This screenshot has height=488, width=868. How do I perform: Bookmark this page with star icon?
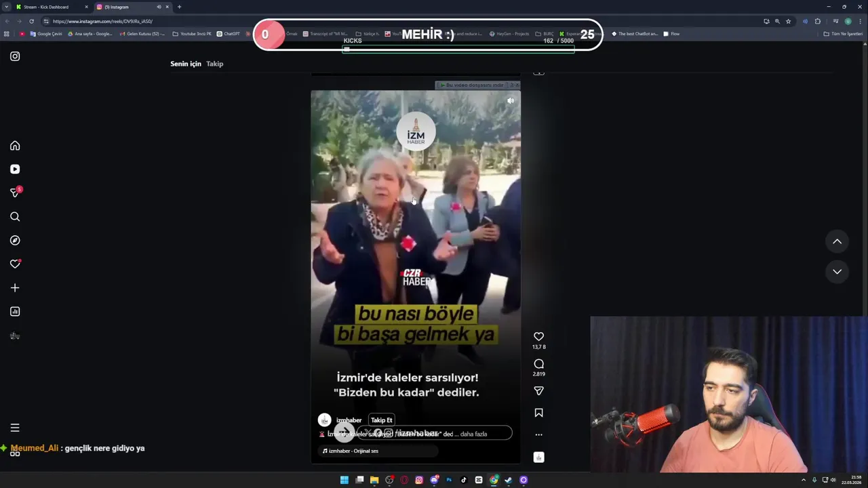click(x=788, y=21)
